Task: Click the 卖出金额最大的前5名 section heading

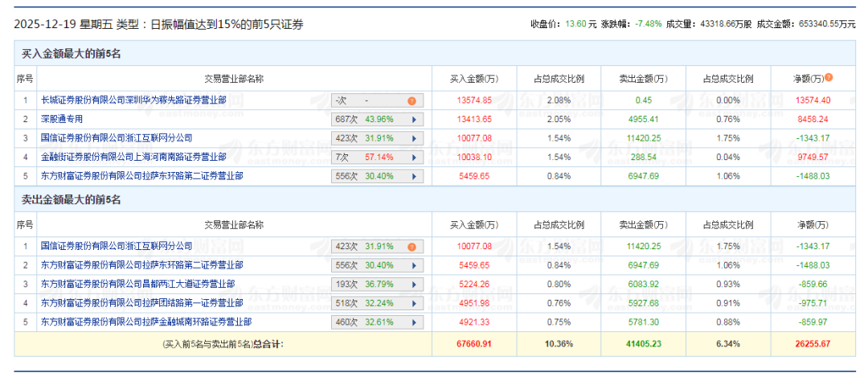Action: click(71, 199)
